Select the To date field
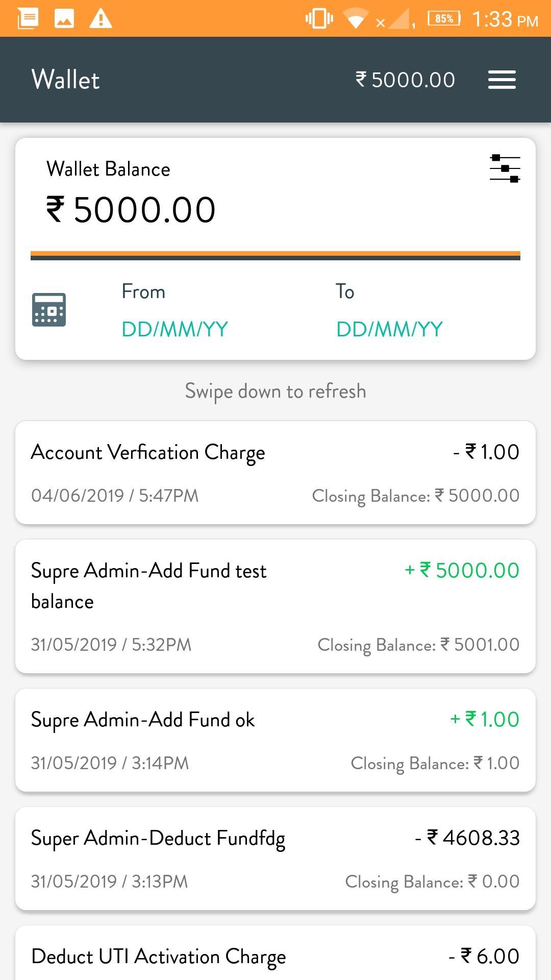This screenshot has width=551, height=980. 389,310
